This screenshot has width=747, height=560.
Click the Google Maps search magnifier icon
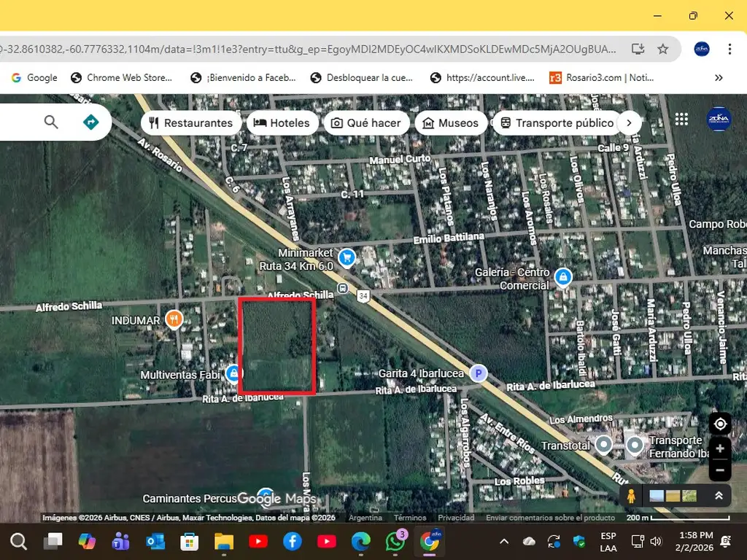click(x=51, y=122)
